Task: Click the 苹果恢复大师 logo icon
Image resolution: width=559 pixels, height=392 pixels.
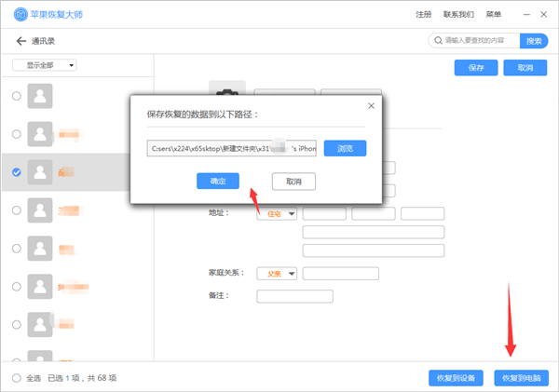Action: pos(20,15)
